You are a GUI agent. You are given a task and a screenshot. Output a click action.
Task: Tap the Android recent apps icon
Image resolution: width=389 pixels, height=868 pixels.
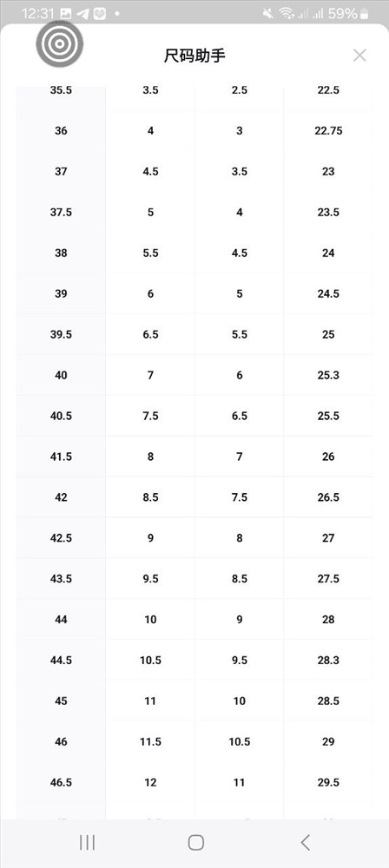coord(87,843)
